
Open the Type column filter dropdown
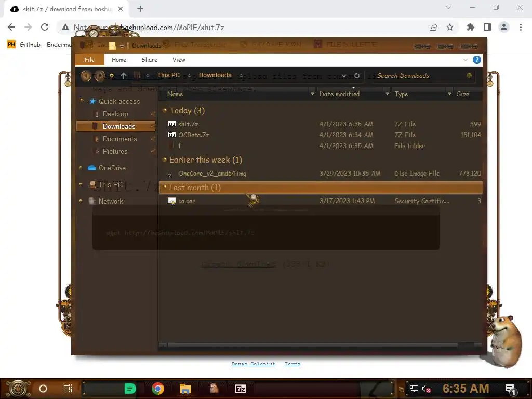(x=449, y=94)
